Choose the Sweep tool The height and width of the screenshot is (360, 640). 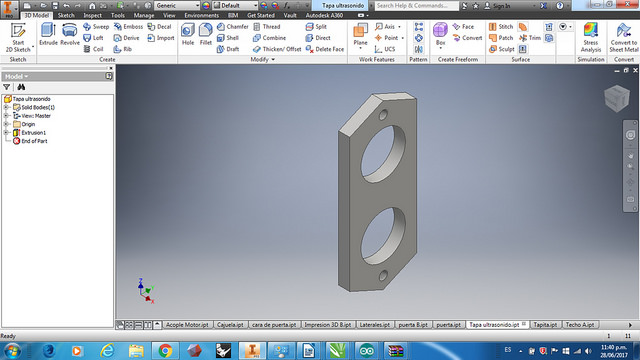tap(96, 27)
